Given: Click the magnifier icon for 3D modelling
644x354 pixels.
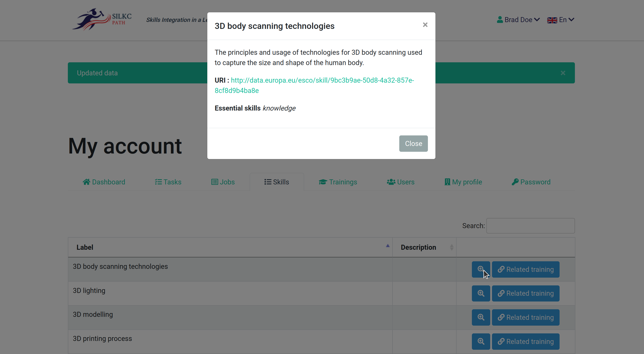Looking at the screenshot, I should [x=481, y=317].
